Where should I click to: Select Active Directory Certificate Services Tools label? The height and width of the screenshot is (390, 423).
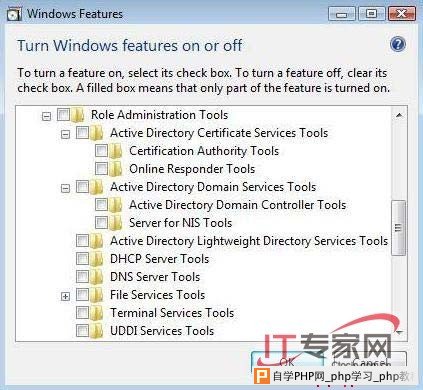coord(219,133)
